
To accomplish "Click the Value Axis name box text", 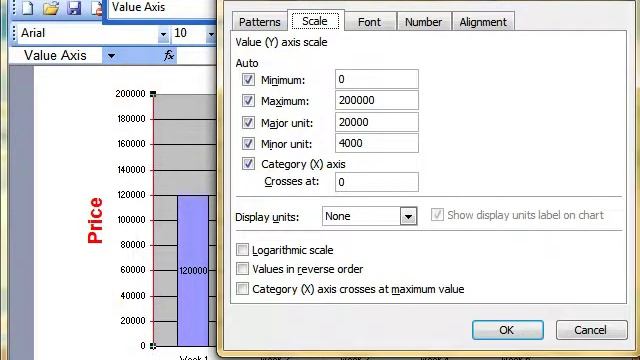I will (55, 56).
